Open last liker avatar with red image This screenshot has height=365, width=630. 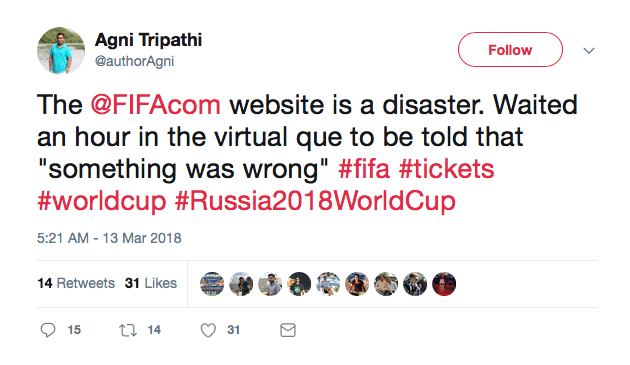(444, 284)
